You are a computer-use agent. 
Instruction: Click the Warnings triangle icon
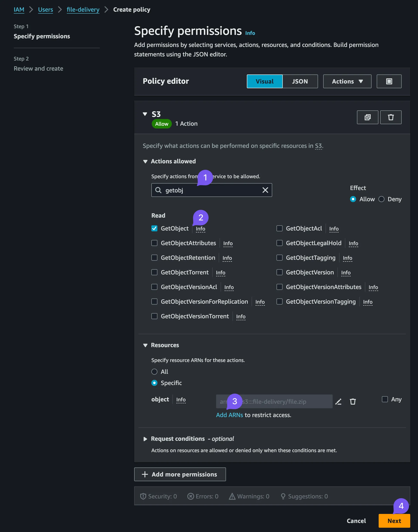(x=232, y=496)
